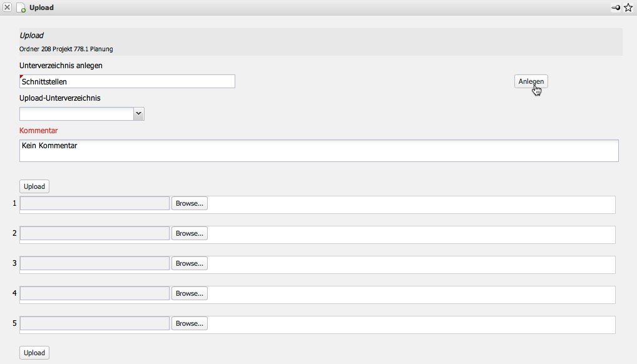Click the bottom Upload button below the file list
The width and height of the screenshot is (637, 364).
[x=34, y=353]
